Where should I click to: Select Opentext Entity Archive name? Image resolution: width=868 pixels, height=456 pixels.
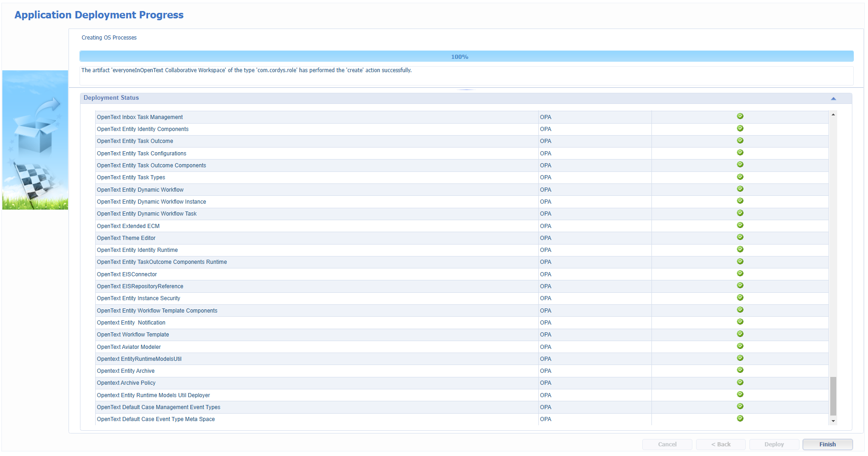(126, 371)
